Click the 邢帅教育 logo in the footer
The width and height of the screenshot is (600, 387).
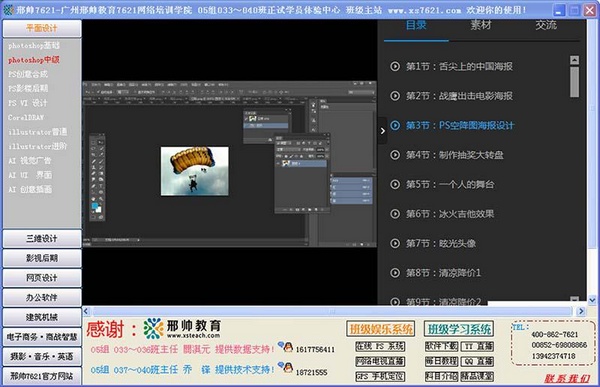[x=182, y=328]
